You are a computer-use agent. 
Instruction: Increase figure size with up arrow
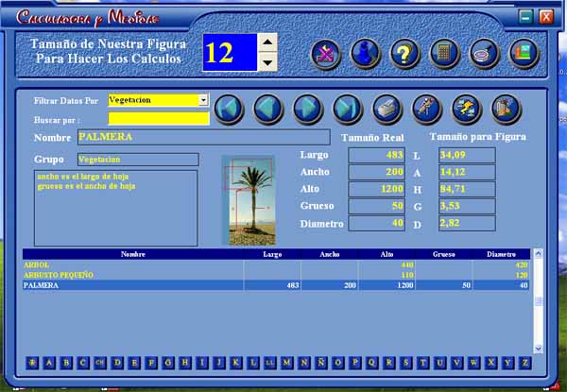[x=267, y=43]
